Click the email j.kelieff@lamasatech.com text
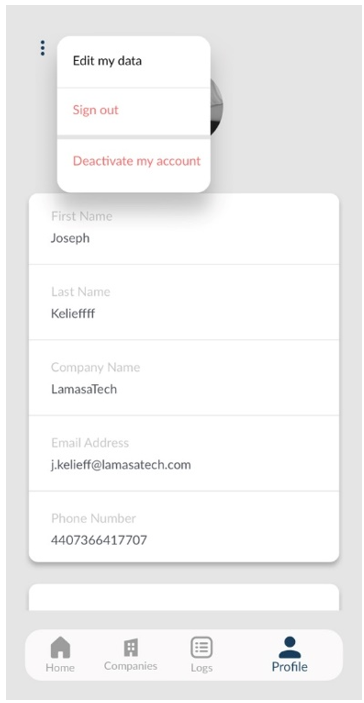 coord(121,465)
